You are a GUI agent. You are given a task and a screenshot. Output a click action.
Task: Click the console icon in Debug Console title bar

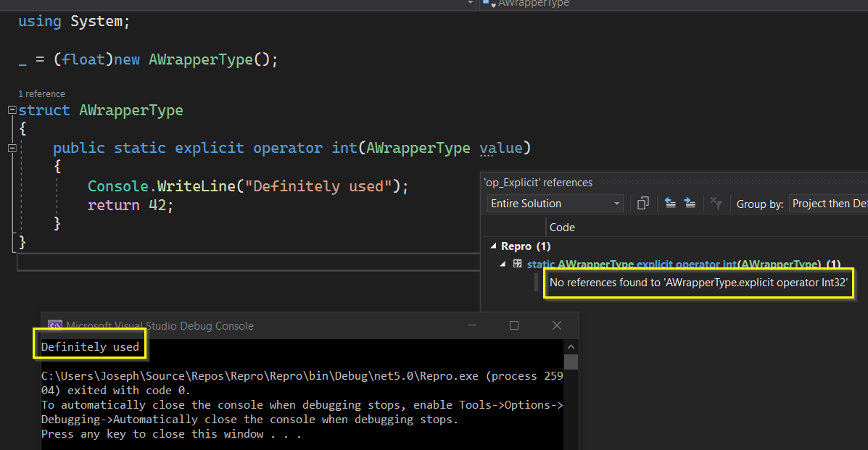pyautogui.click(x=56, y=326)
